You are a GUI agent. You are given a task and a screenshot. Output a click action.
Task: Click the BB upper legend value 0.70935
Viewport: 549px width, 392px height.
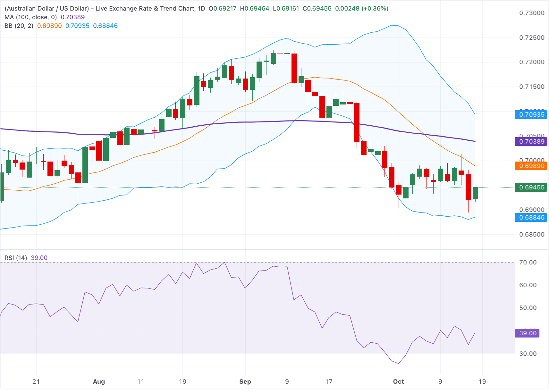pos(77,26)
